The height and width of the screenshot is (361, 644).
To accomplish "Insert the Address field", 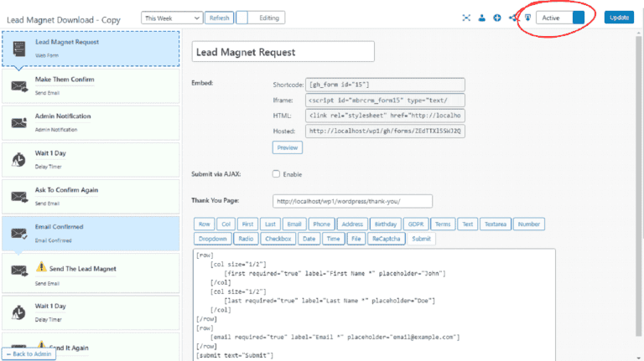I will (x=352, y=224).
